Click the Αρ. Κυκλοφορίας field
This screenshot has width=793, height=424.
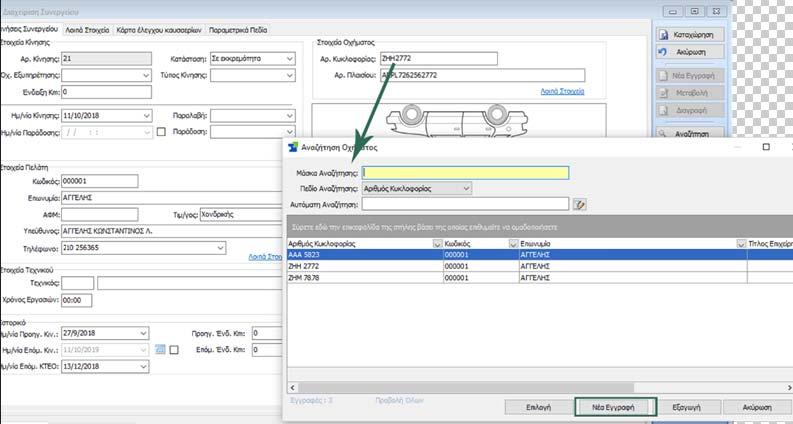(x=438, y=59)
